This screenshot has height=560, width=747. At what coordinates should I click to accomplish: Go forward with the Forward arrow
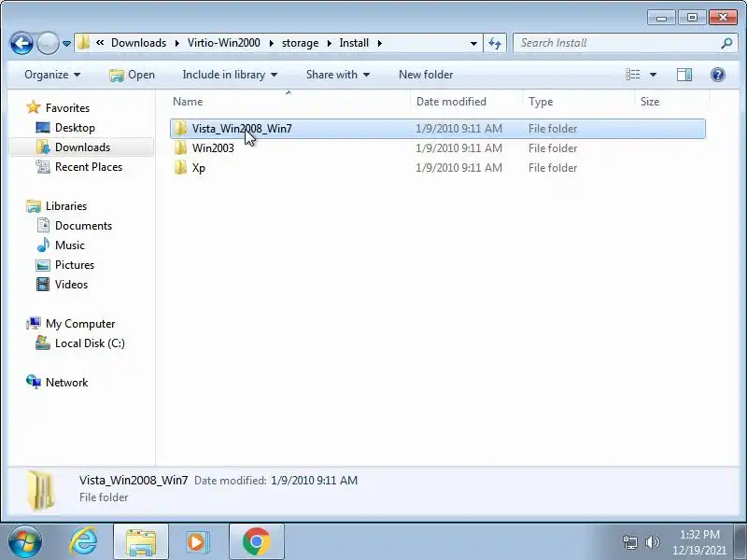tap(48, 44)
